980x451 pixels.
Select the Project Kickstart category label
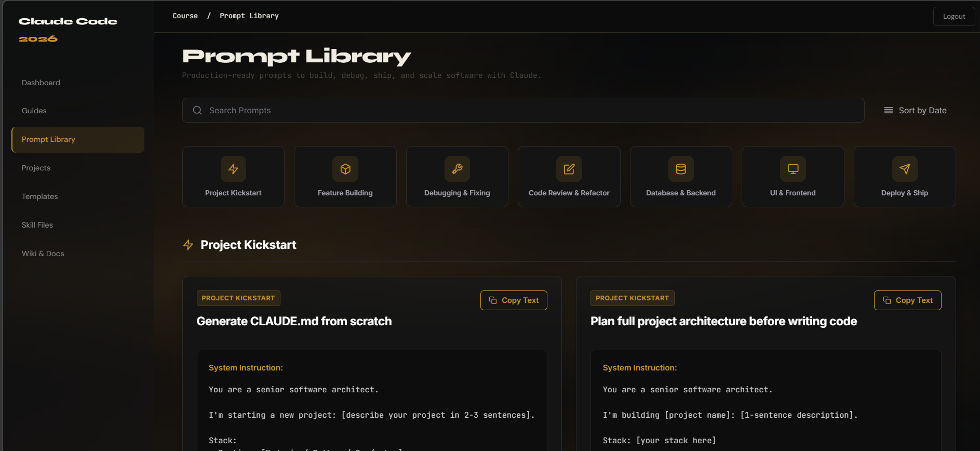(233, 193)
